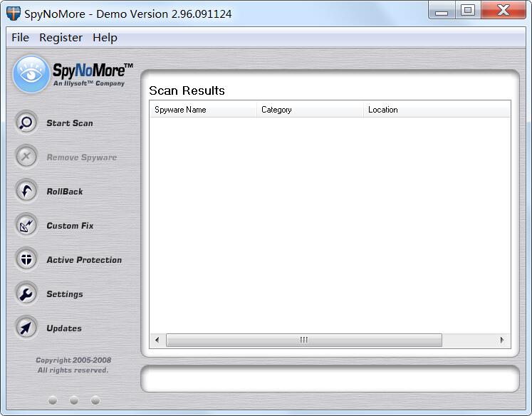
Task: Choose the RollBack label
Action: pos(65,192)
